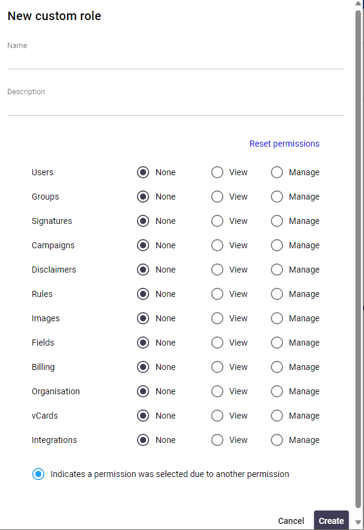364x530 pixels.
Task: Set Users permission to Manage
Action: pos(277,172)
